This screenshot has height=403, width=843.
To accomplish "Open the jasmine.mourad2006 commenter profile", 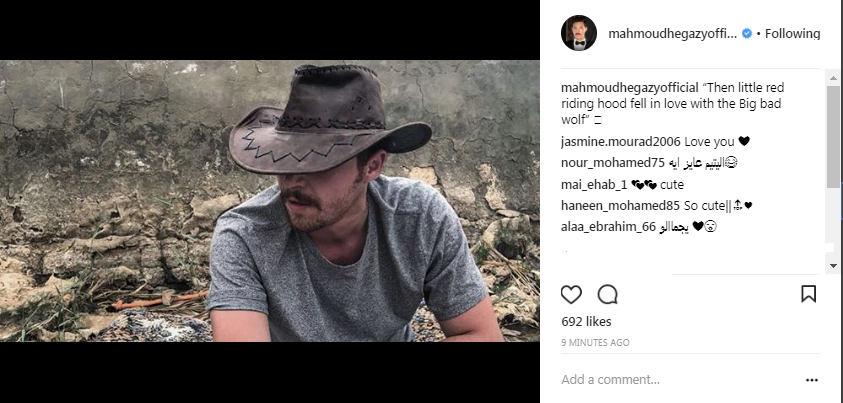I will tap(620, 142).
